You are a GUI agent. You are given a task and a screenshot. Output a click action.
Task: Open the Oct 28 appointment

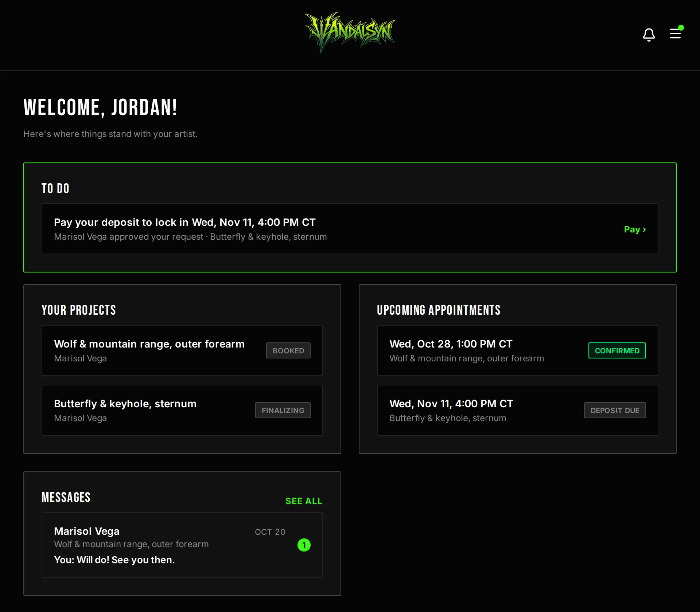[x=518, y=350]
